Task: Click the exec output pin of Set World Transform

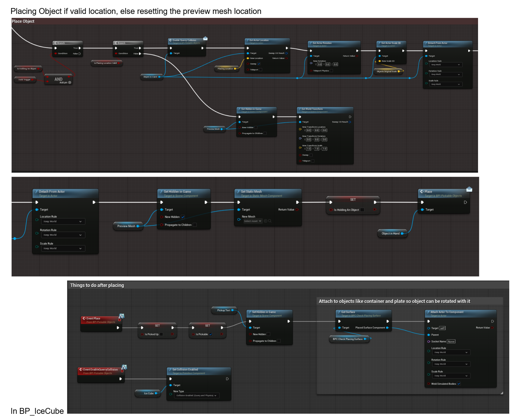Action: (x=350, y=117)
